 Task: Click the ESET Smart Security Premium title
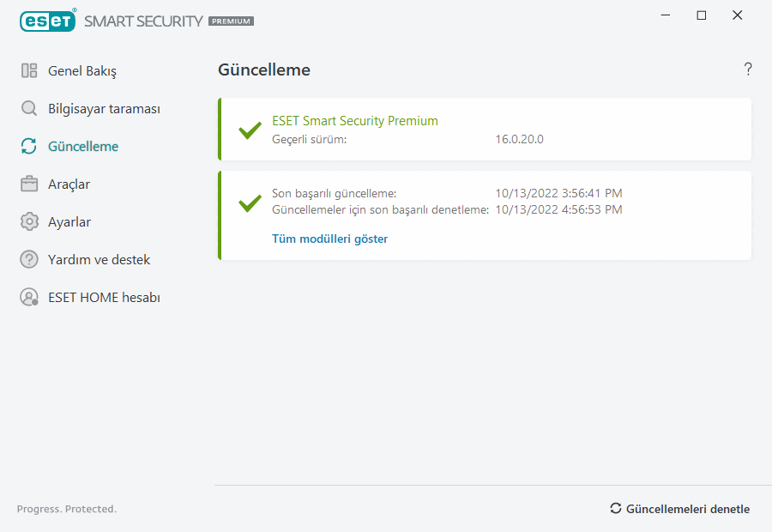coord(355,121)
